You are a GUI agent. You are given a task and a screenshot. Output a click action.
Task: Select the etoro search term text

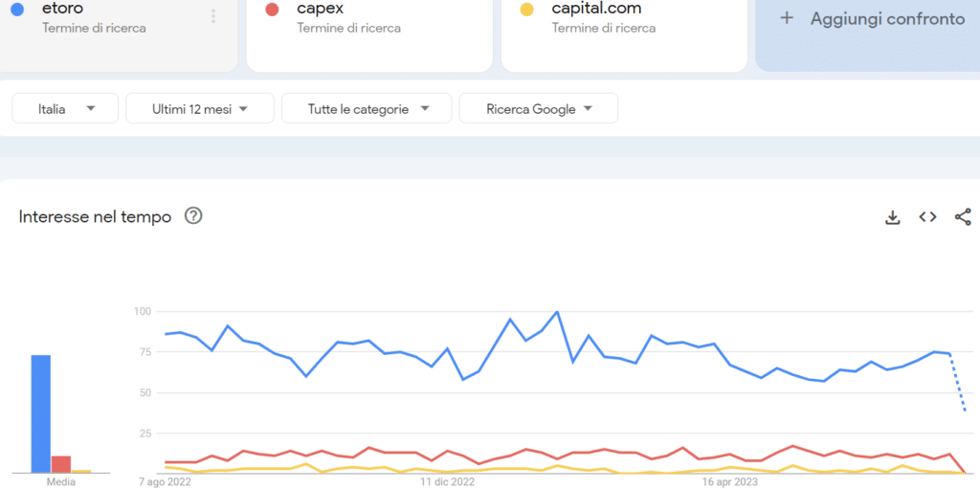tap(62, 9)
